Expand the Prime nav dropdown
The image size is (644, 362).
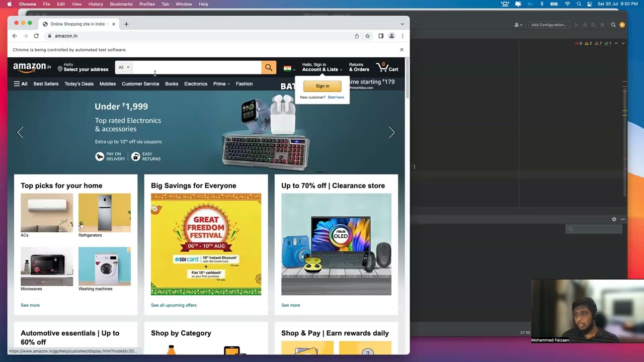pos(221,84)
